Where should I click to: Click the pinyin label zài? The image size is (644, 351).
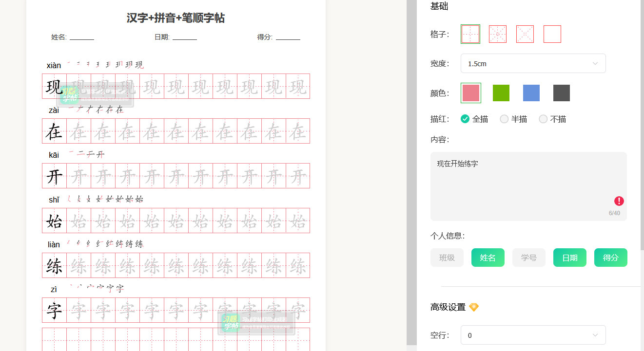pyautogui.click(x=54, y=110)
